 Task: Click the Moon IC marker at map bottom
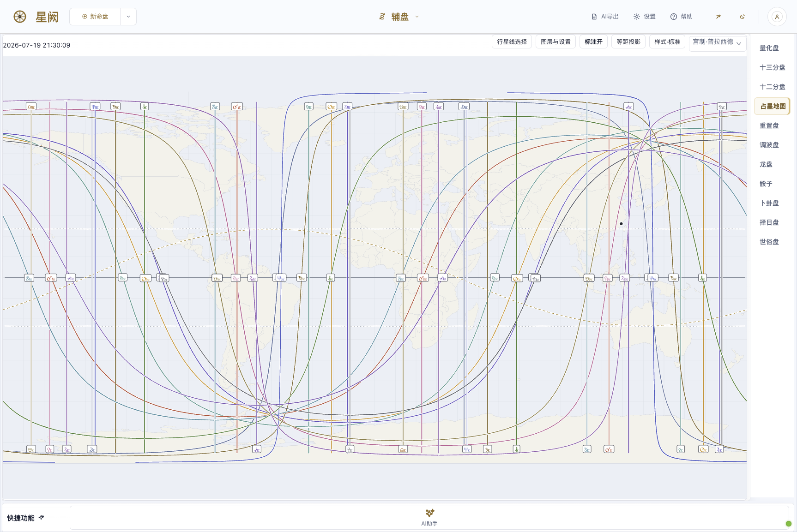pos(92,449)
